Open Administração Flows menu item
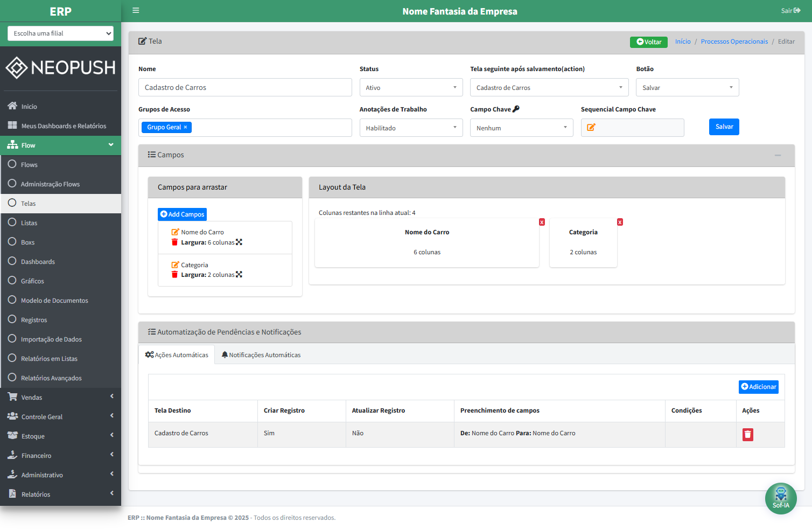812x529 pixels. tap(60, 184)
